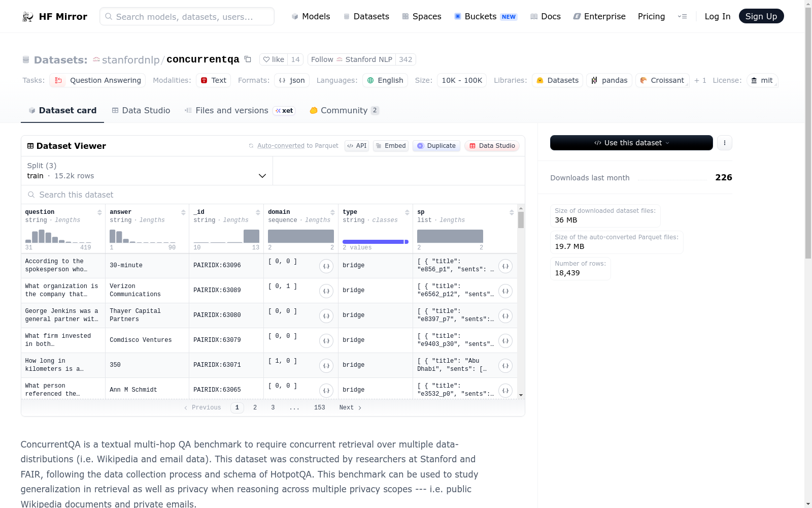Go to page 2 of the table
This screenshot has width=812, height=508.
[x=255, y=407]
